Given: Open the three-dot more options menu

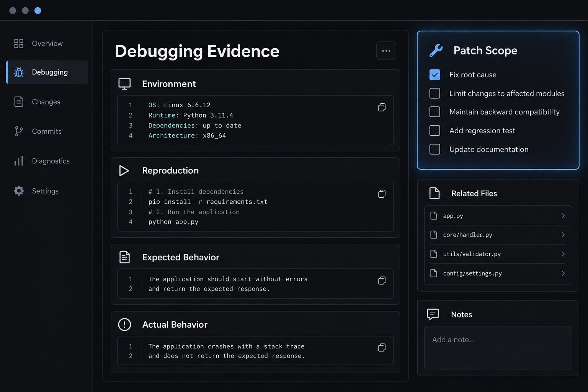Looking at the screenshot, I should [x=386, y=51].
